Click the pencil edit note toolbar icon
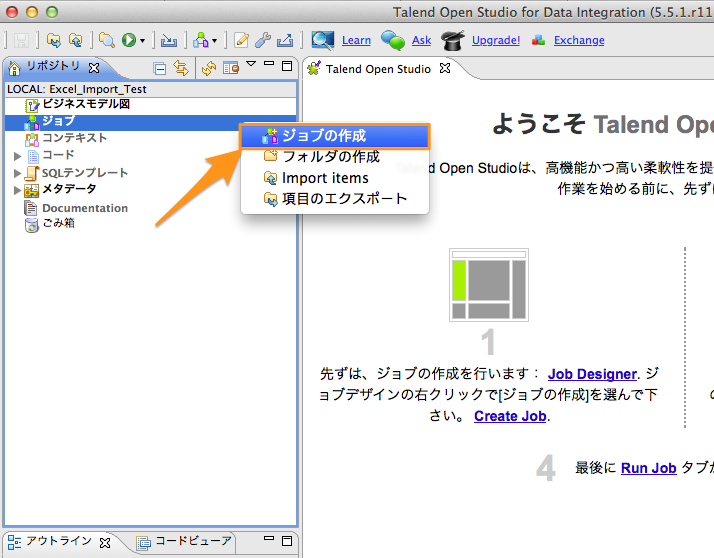 (241, 40)
